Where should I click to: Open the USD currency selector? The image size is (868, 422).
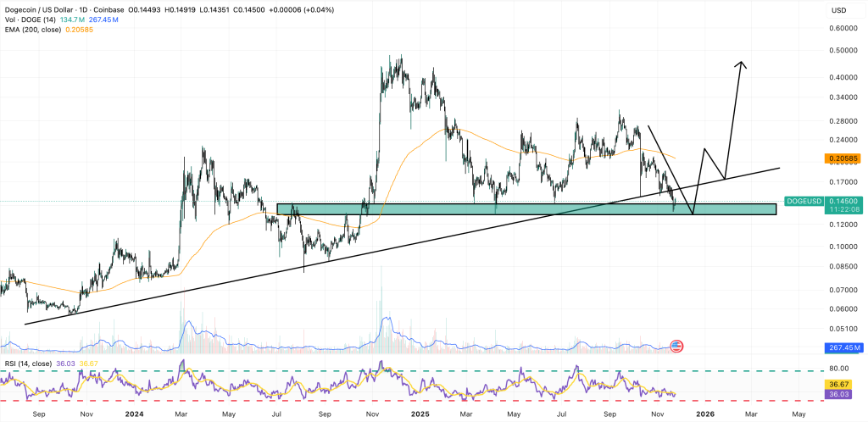839,10
